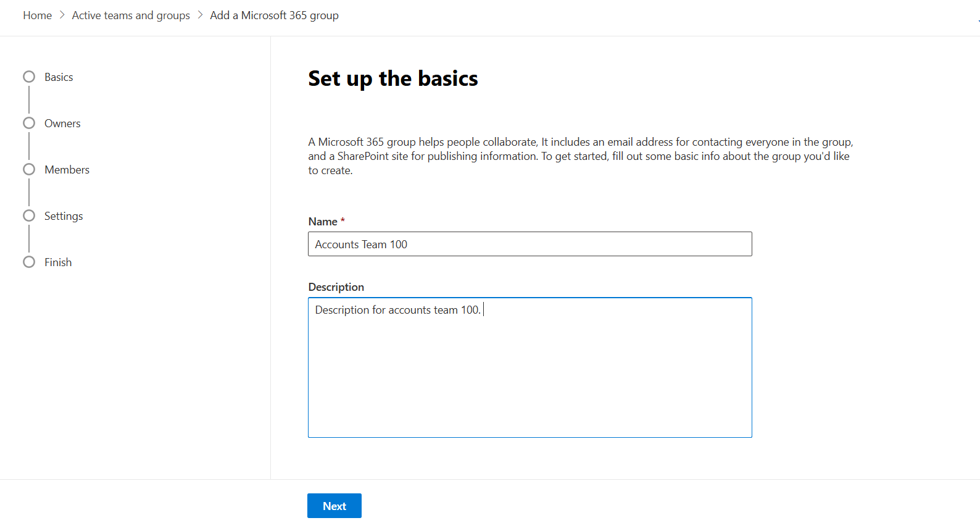This screenshot has width=980, height=523.
Task: Focus the Name field containing Accounts Team 100
Action: click(529, 245)
